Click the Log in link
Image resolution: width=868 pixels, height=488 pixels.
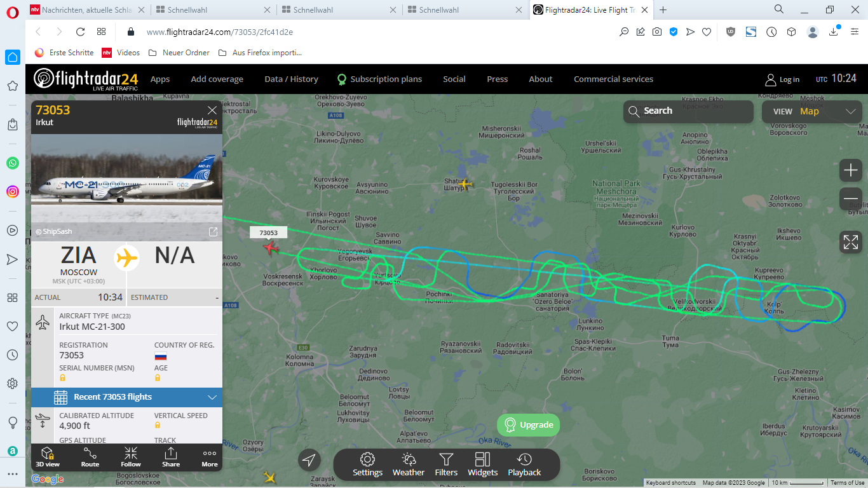point(782,80)
